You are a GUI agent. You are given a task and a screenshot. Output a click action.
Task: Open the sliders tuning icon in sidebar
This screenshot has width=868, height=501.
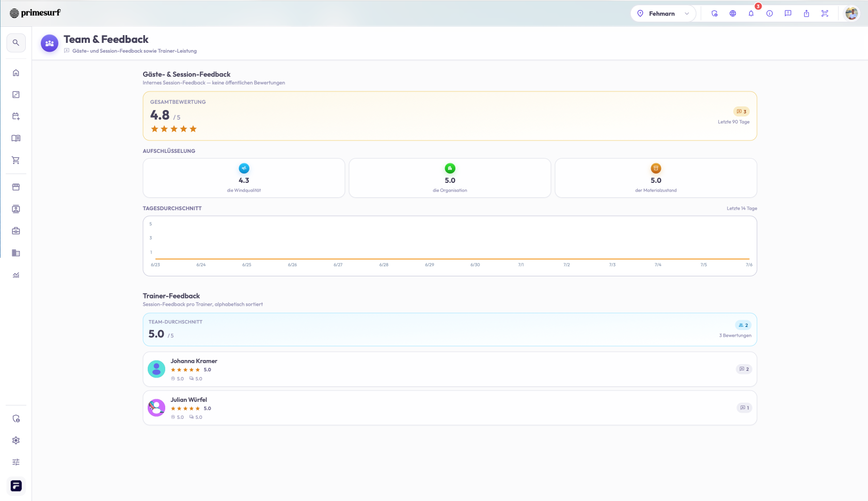[16, 462]
